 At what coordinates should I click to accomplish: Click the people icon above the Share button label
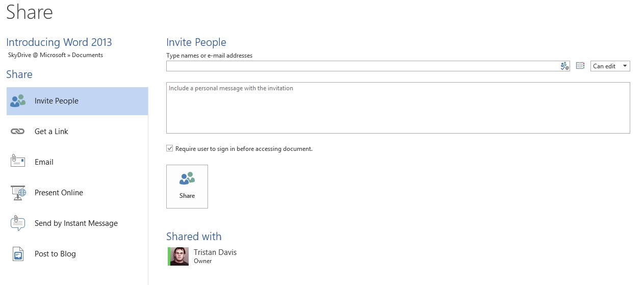(187, 178)
